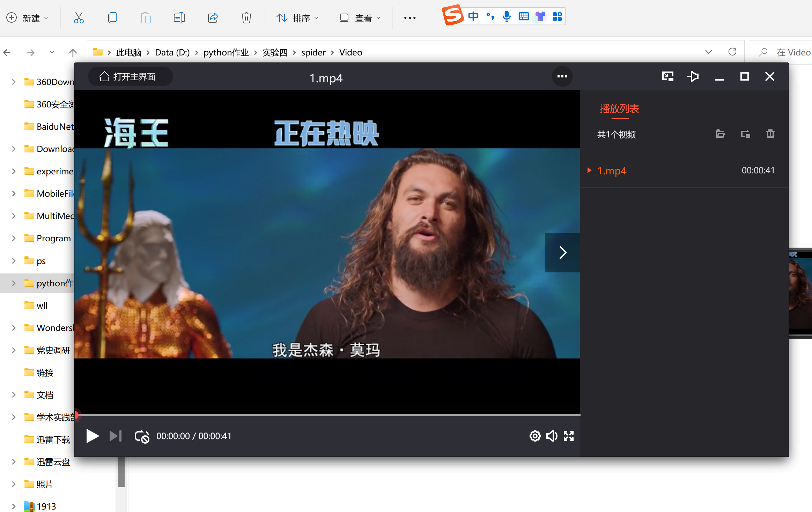Image resolution: width=812 pixels, height=512 pixels.
Task: Pin player window on top
Action: click(x=693, y=76)
